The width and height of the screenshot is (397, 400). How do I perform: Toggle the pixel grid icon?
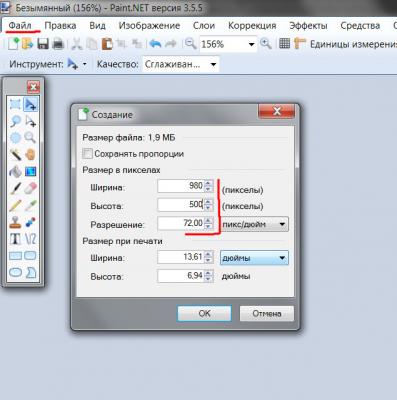[x=284, y=44]
